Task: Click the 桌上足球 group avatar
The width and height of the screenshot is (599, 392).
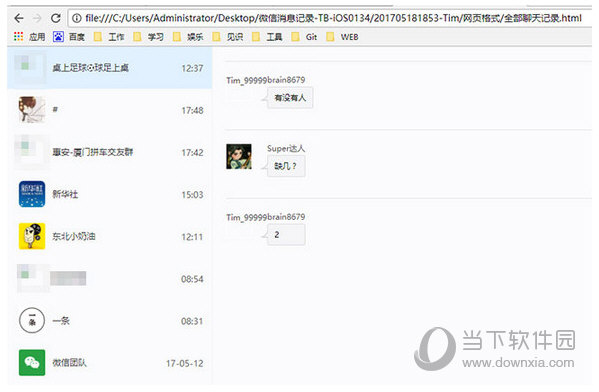Action: pyautogui.click(x=30, y=68)
